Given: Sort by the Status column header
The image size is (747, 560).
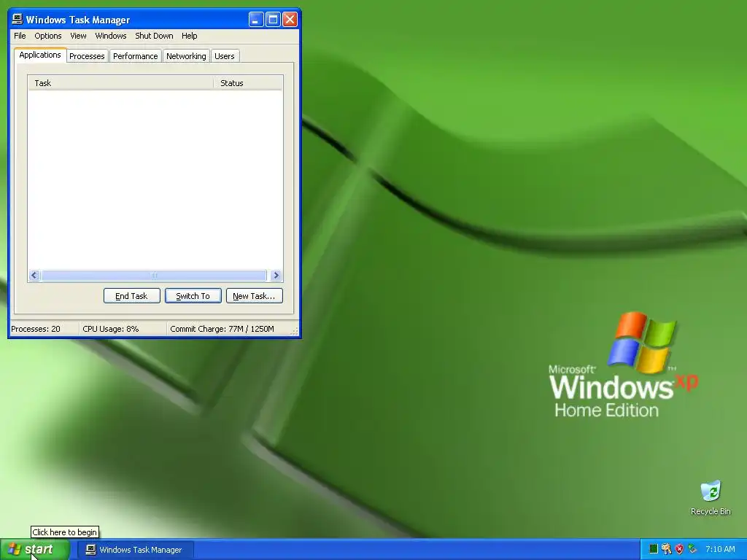Looking at the screenshot, I should click(x=248, y=83).
